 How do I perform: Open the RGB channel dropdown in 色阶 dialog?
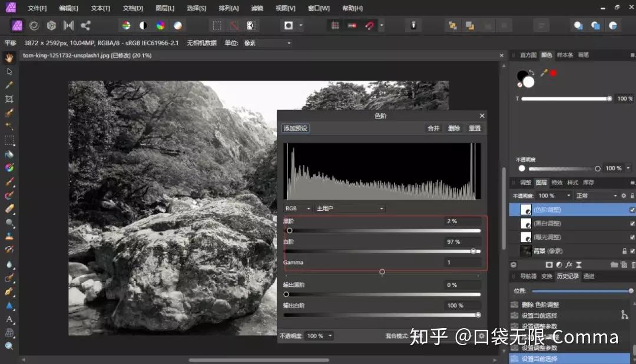297,208
